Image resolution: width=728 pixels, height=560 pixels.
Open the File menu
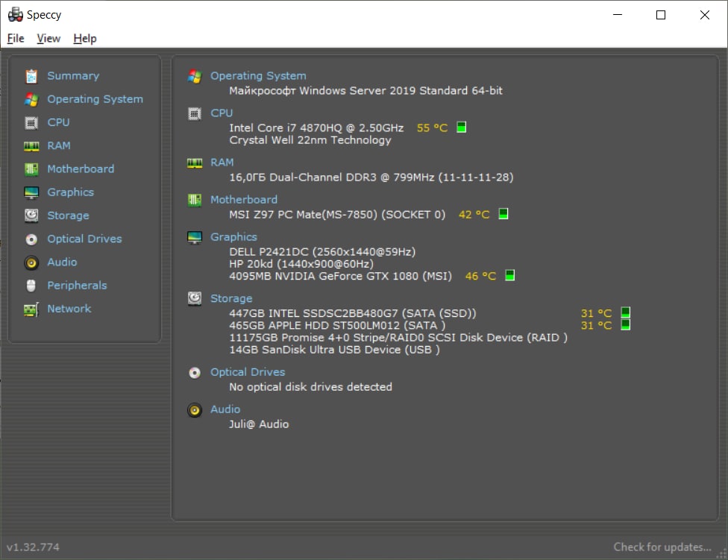point(15,39)
